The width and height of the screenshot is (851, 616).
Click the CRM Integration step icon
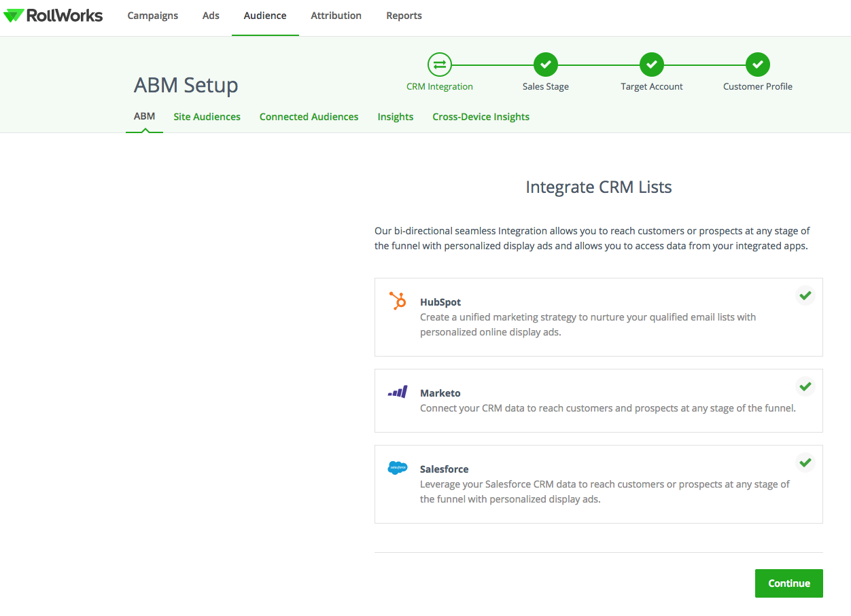(439, 65)
